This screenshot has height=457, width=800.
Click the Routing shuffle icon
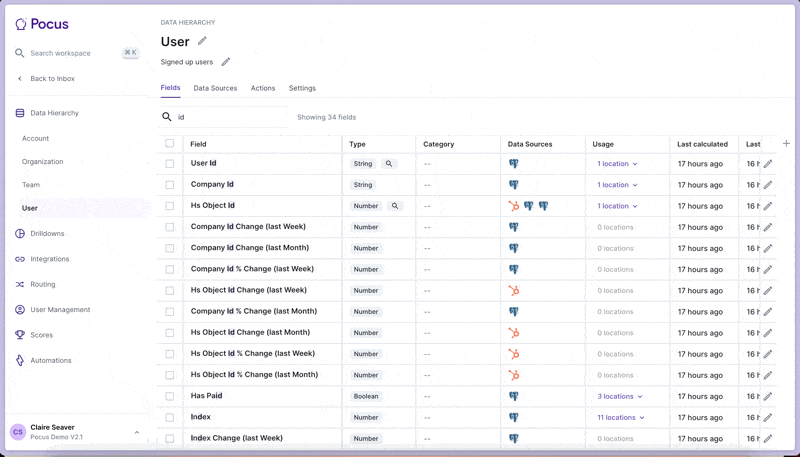point(20,284)
